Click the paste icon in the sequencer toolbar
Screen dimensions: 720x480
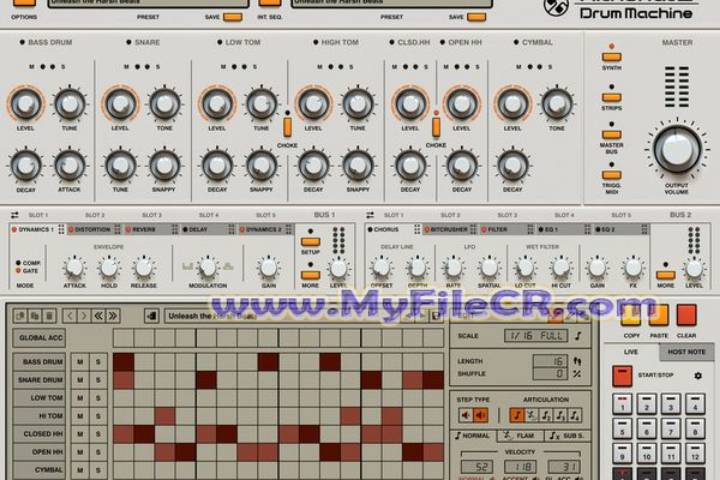pos(34,316)
